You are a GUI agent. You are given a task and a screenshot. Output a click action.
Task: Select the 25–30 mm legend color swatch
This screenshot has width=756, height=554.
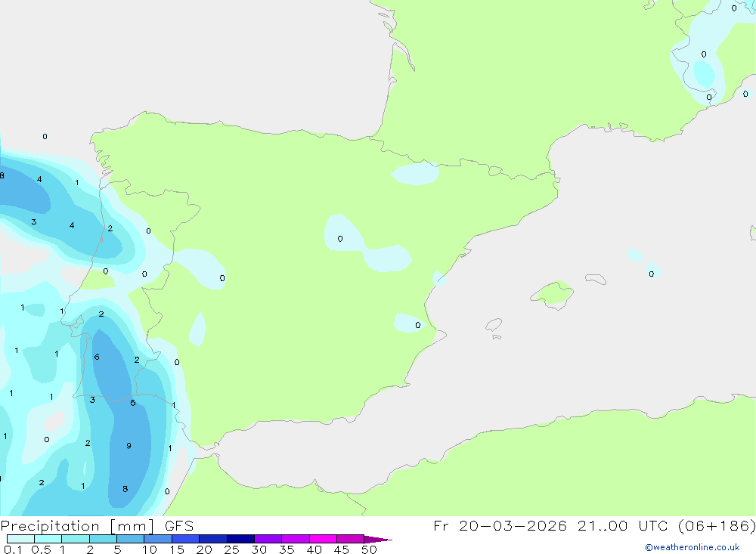coord(240,539)
